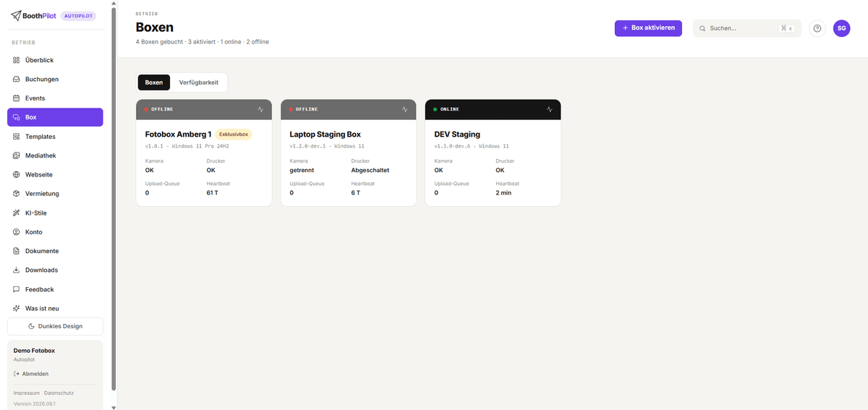Click the Überblick grid icon in the sidebar
The width and height of the screenshot is (868, 410).
click(17, 60)
